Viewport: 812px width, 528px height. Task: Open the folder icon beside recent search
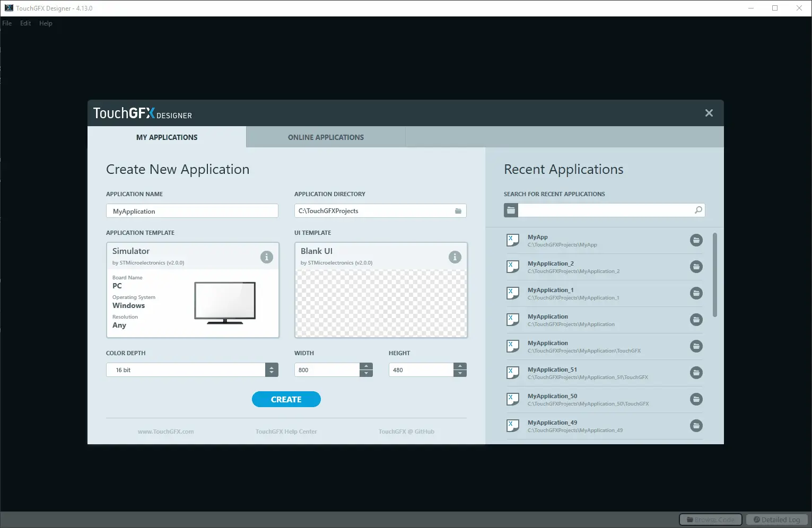[511, 210]
